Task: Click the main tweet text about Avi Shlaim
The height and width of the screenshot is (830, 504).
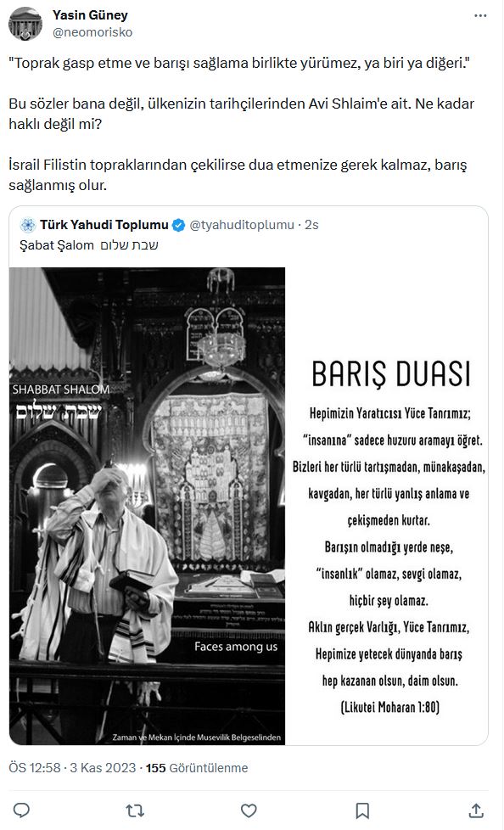Action: click(x=242, y=124)
